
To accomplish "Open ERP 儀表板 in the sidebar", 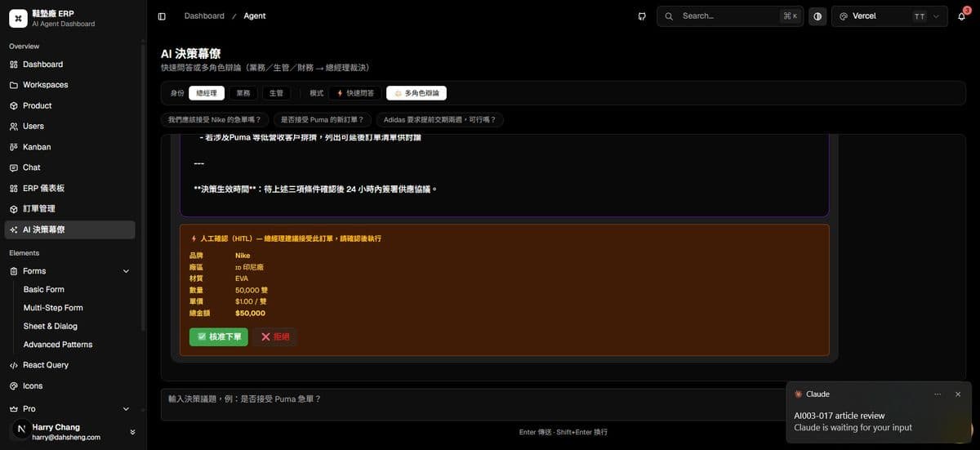I will 70,188.
